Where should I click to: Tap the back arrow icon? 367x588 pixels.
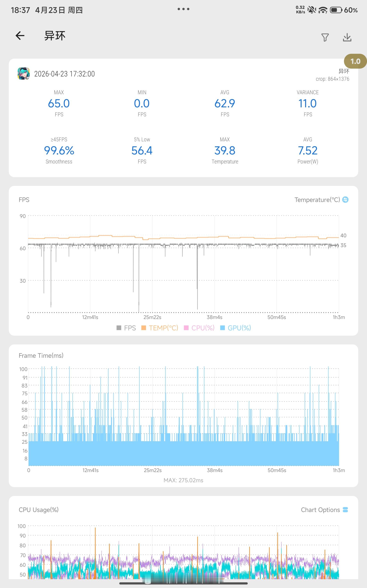20,36
